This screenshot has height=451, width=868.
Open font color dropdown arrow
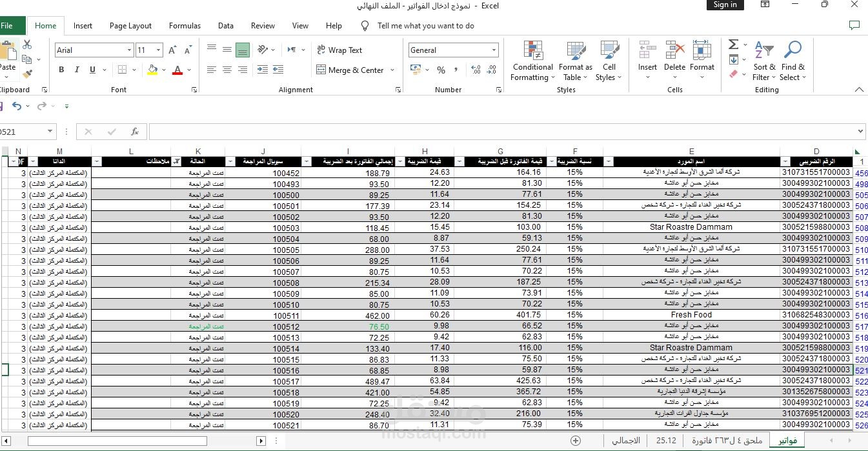tap(189, 70)
